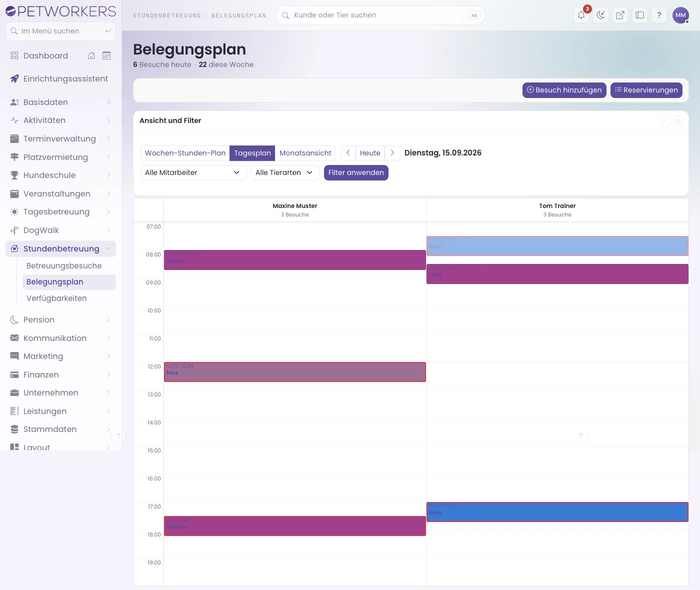Open the DogWalk signpost icon
This screenshot has height=590, width=700.
point(14,230)
